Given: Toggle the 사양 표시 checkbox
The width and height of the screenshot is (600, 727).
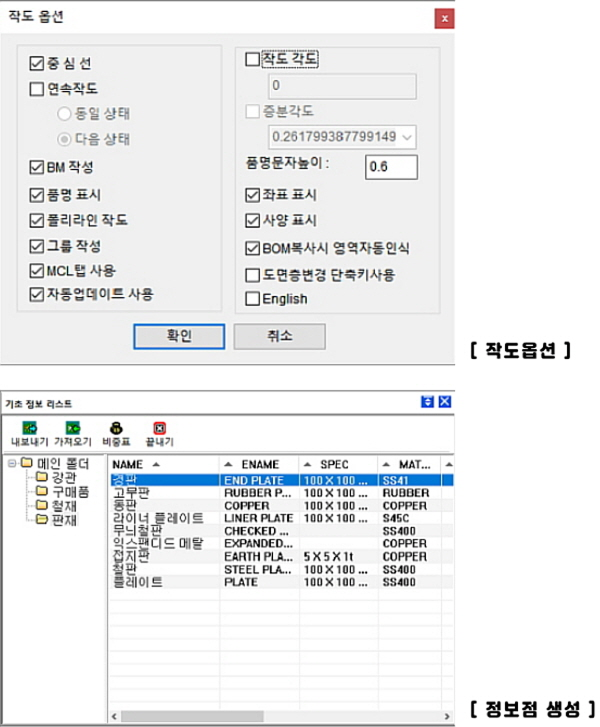Looking at the screenshot, I should tap(252, 220).
